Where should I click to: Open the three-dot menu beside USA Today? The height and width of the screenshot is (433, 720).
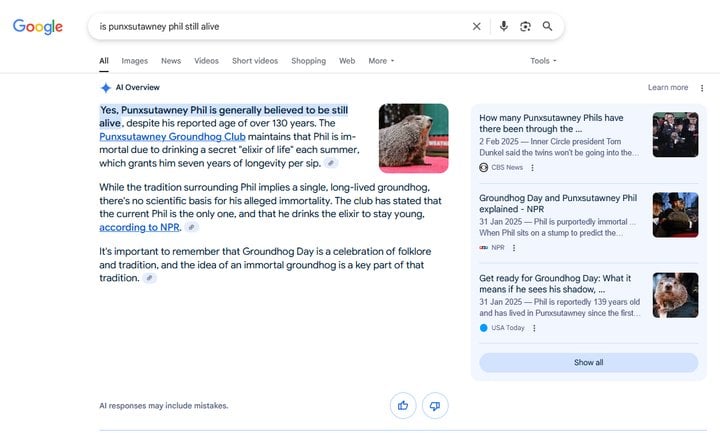click(x=534, y=328)
